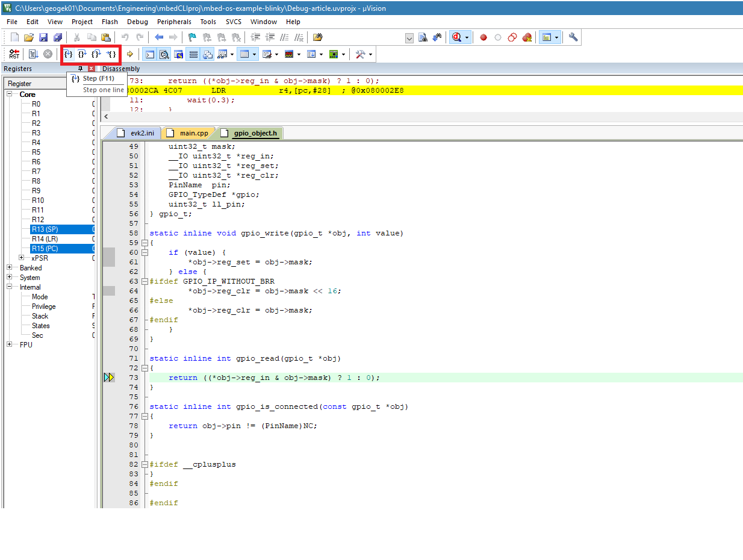Toggle the Registers Window button
This screenshot has width=743, height=560.
point(193,54)
